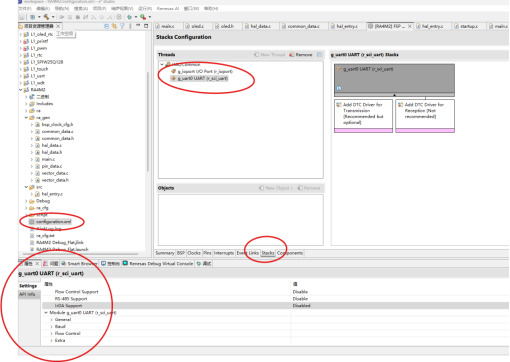Click New Thread button in Threads panel
Viewport: 510px width, 362px height.
(270, 55)
